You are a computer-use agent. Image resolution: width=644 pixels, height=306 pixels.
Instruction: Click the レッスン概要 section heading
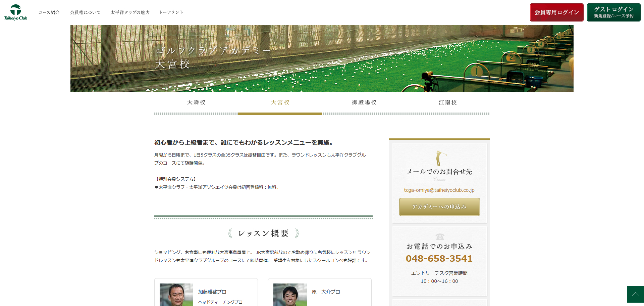263,233
